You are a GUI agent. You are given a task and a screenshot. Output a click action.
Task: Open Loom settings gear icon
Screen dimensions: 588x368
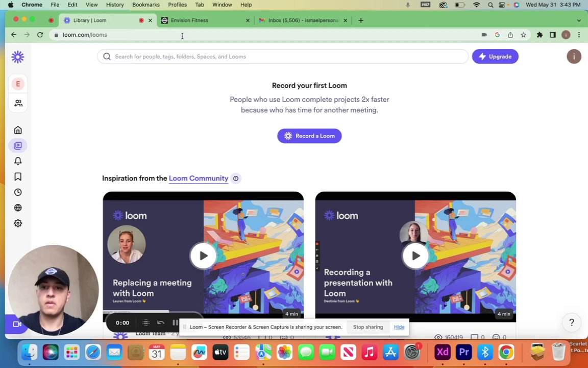(x=18, y=223)
